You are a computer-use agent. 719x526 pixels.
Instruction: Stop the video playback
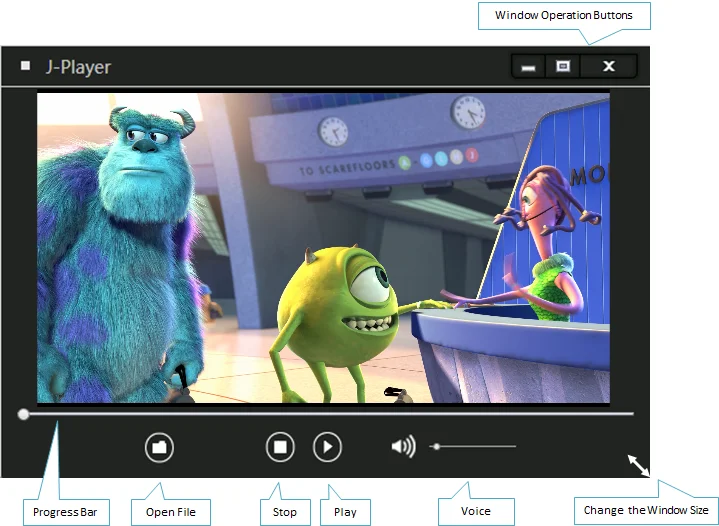click(x=280, y=447)
